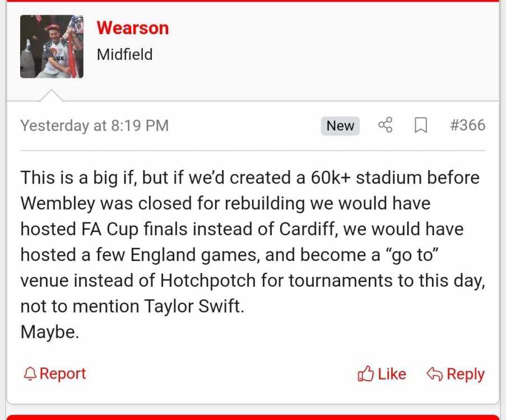
Task: Open the 'Yesterday at 8:19 PM' timestamp link
Action: (x=95, y=125)
